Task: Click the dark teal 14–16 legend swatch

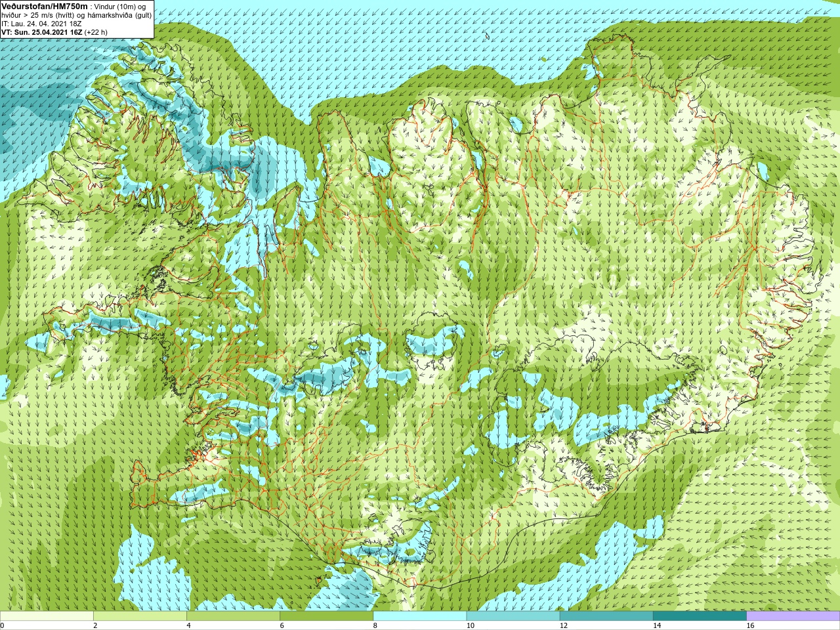Action: click(x=700, y=616)
